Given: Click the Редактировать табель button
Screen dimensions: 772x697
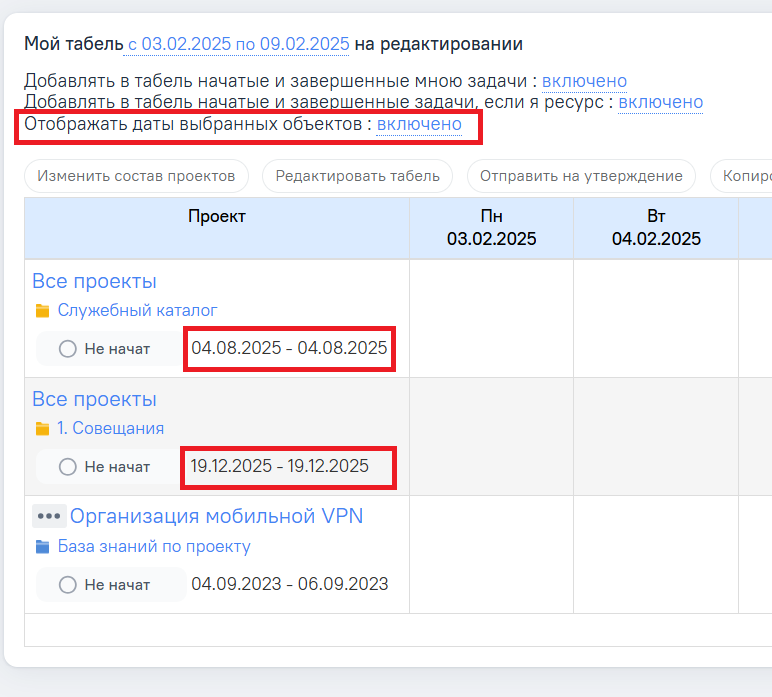Looking at the screenshot, I should [x=357, y=176].
